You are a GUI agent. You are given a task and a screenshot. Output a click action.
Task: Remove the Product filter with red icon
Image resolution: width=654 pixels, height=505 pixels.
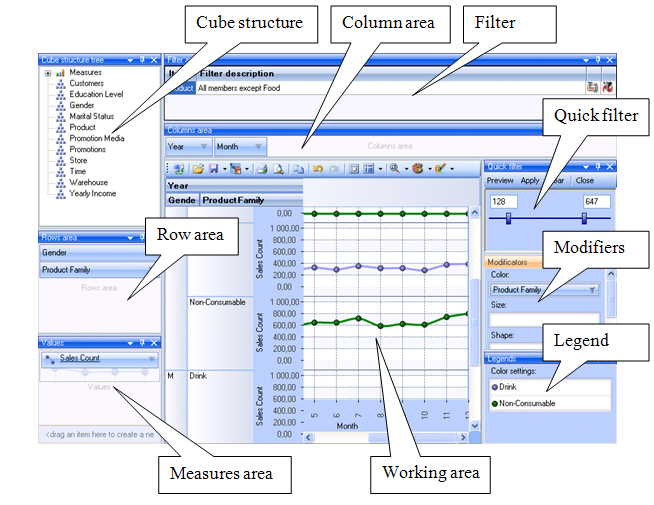pos(608,88)
